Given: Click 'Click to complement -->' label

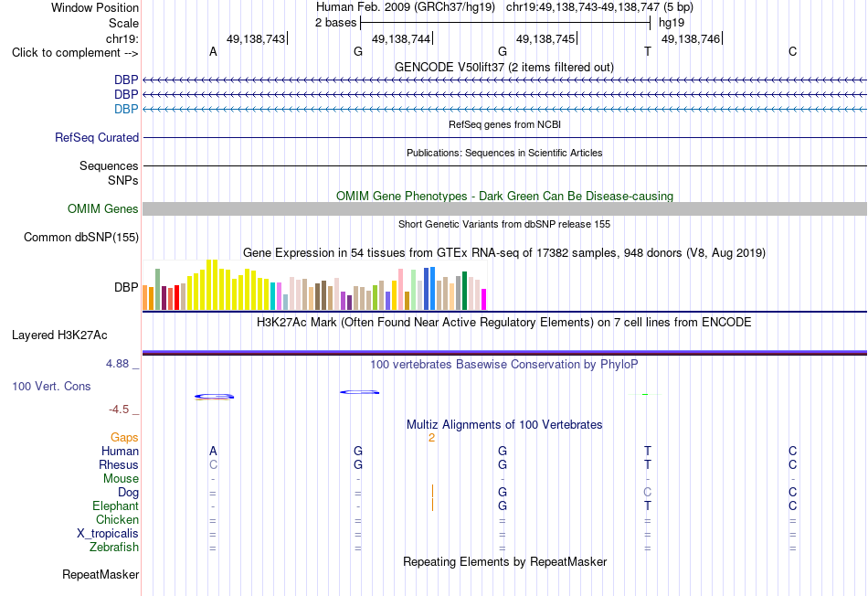Looking at the screenshot, I should (75, 53).
